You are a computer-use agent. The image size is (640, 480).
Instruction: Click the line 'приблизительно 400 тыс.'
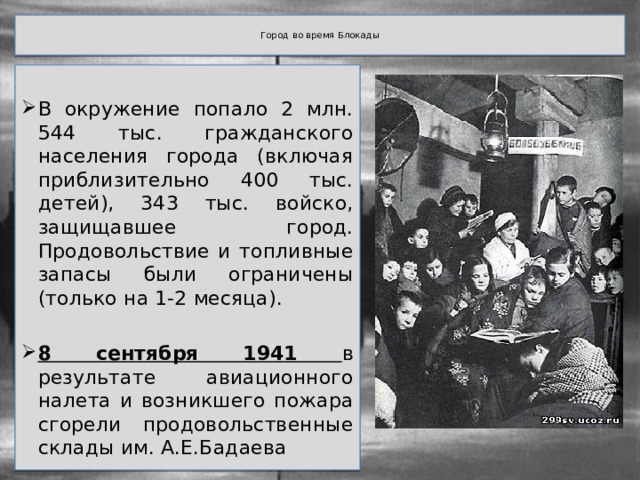[x=195, y=180]
